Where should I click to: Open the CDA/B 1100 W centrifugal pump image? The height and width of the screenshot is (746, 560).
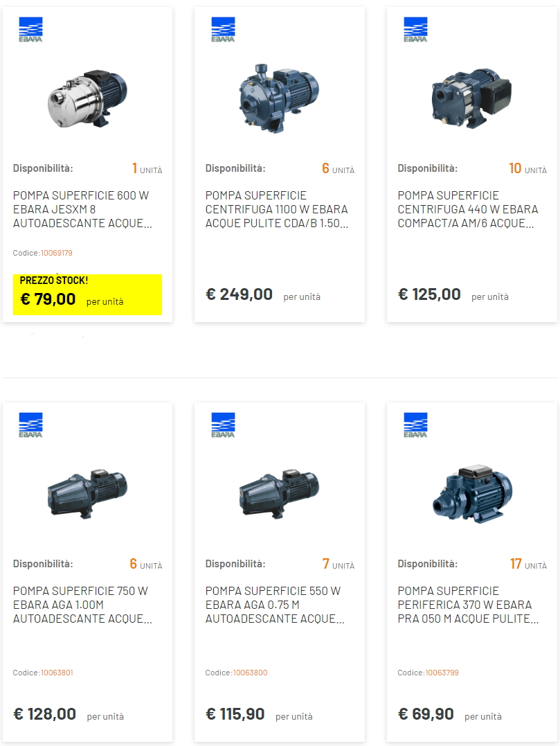point(279,98)
